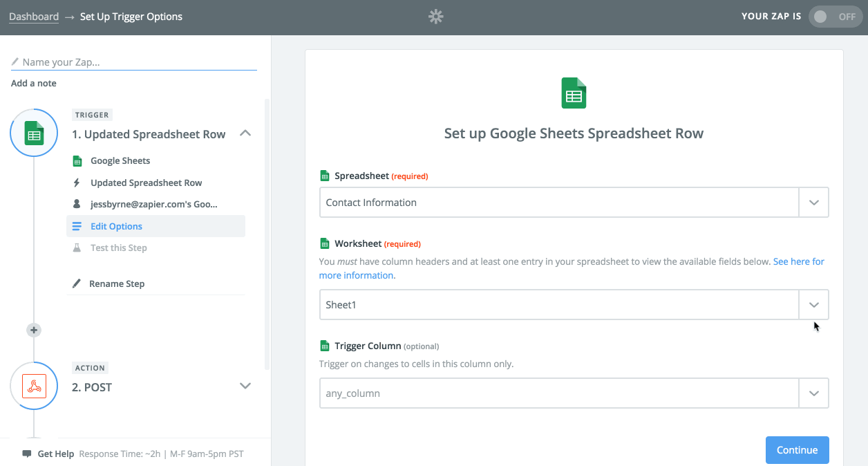Click the Continue button
The image size is (868, 466).
pyautogui.click(x=797, y=450)
